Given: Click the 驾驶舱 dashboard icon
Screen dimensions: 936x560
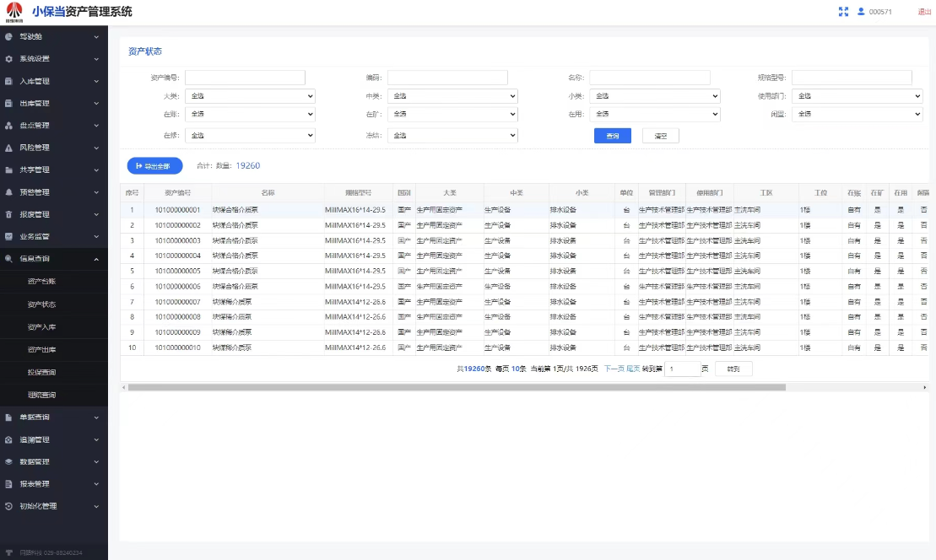Looking at the screenshot, I should (x=8, y=37).
